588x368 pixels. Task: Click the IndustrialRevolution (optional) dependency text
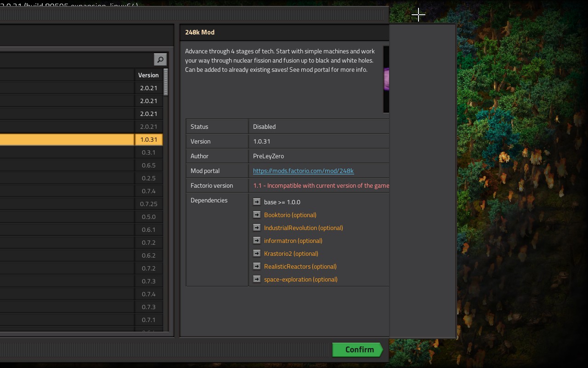(304, 228)
